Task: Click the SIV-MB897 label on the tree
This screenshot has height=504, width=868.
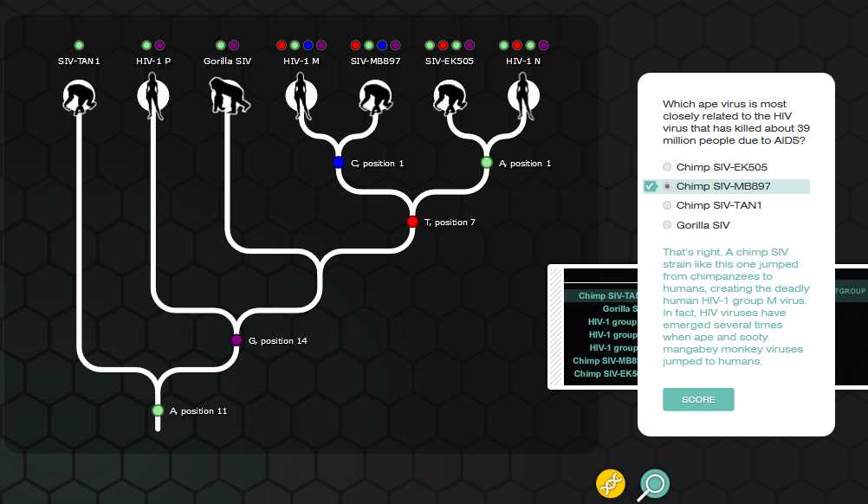Action: [375, 61]
